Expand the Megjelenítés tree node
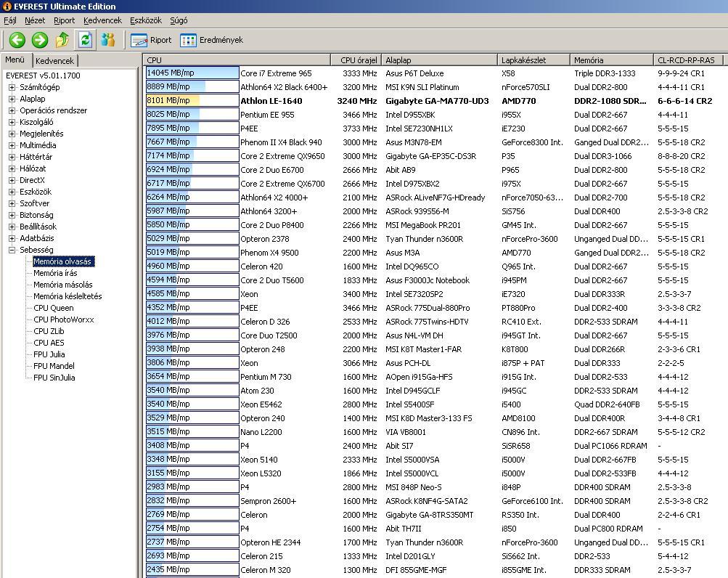 [x=12, y=134]
